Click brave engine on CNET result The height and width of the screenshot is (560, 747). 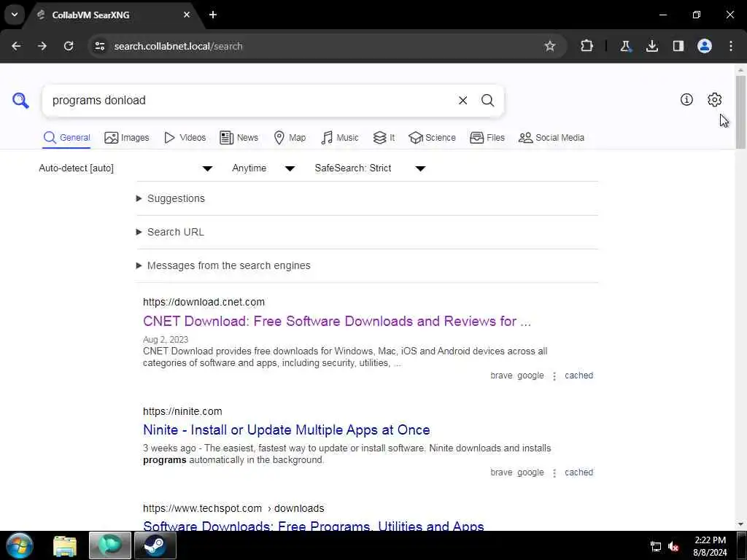point(501,376)
